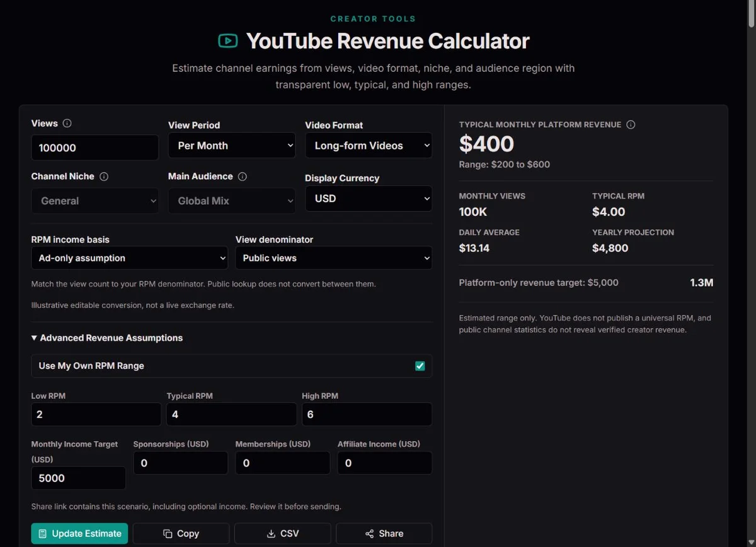Click the Copy button
This screenshot has width=756, height=547.
181,534
